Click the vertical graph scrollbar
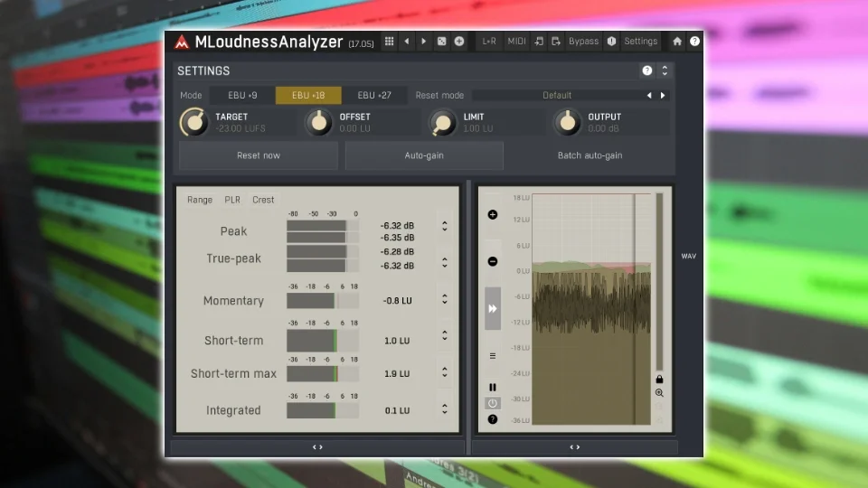Screen dimensions: 868x488 (659, 282)
